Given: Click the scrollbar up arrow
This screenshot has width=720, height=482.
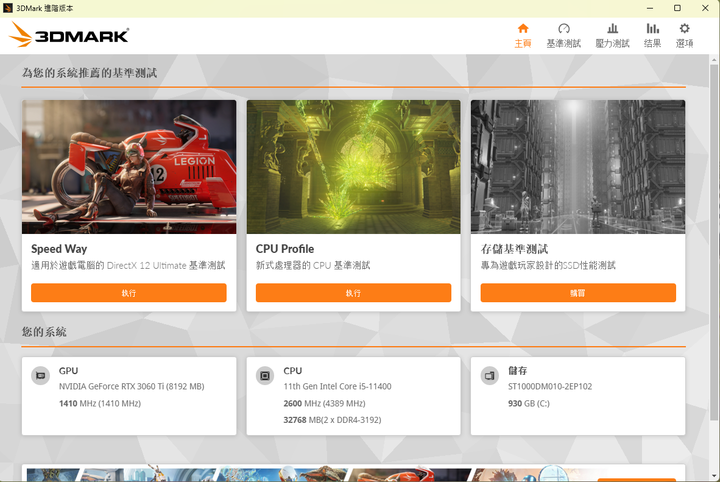Looking at the screenshot, I should click(x=714, y=60).
